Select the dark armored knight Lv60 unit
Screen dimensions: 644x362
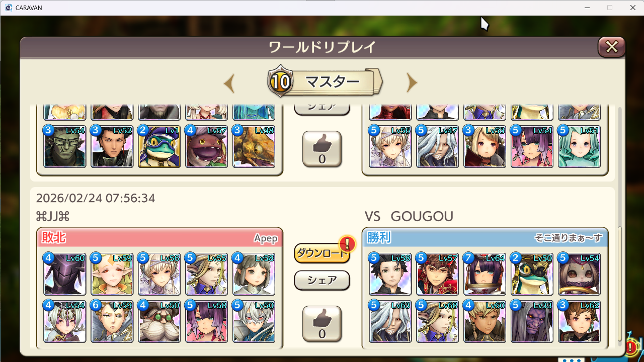[65, 274]
